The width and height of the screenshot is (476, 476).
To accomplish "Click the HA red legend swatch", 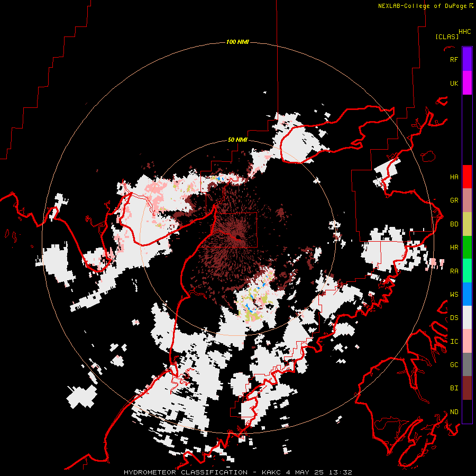I will (x=467, y=177).
